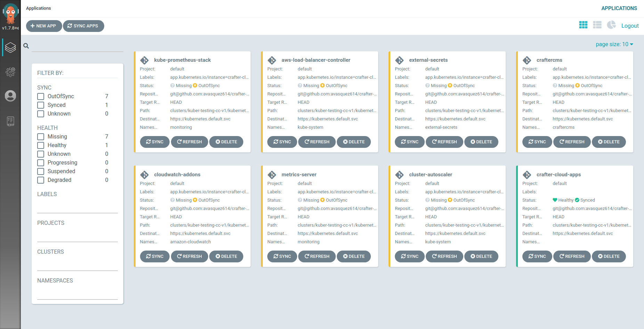The width and height of the screenshot is (644, 329).
Task: Check the Suspended health filter
Action: click(41, 171)
